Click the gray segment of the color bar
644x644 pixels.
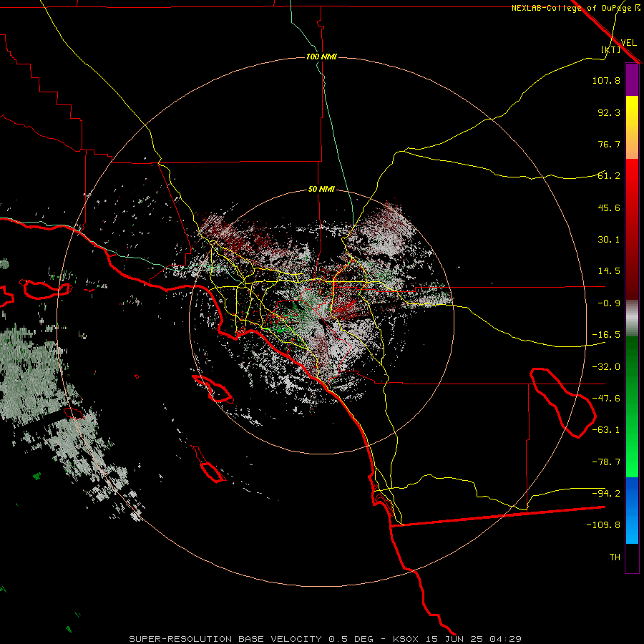[x=632, y=318]
